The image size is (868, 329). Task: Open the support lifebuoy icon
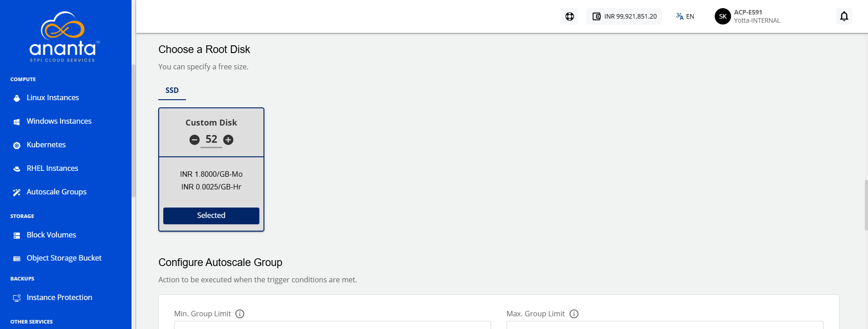tap(570, 16)
